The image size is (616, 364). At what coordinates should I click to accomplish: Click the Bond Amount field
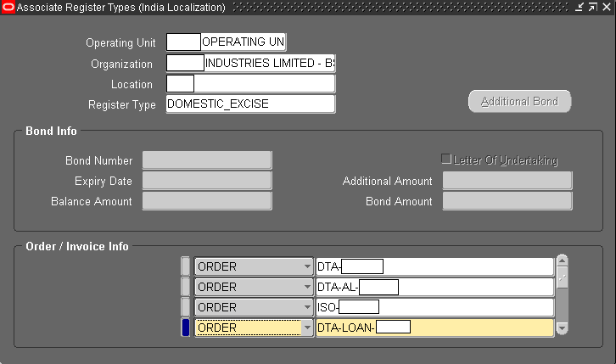point(507,201)
